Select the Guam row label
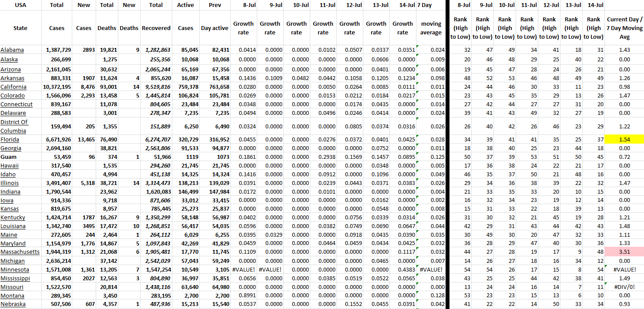The width and height of the screenshot is (644, 309). (9, 157)
